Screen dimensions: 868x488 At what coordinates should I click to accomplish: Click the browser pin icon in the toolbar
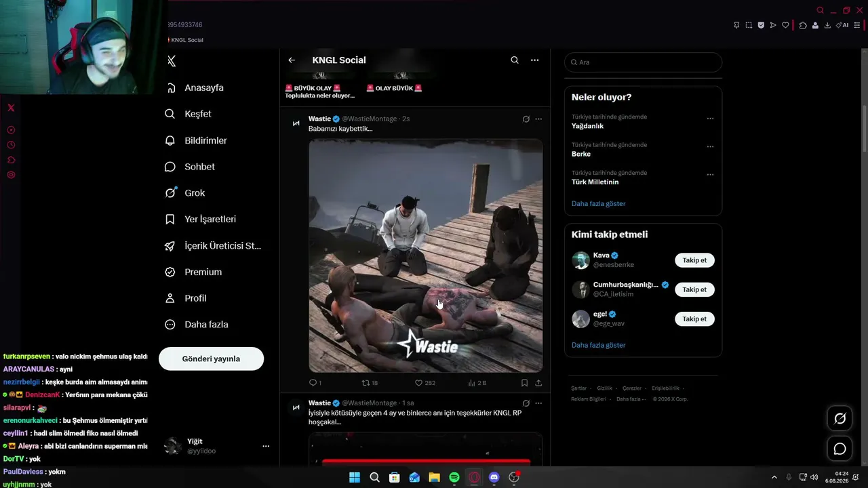pos(736,26)
